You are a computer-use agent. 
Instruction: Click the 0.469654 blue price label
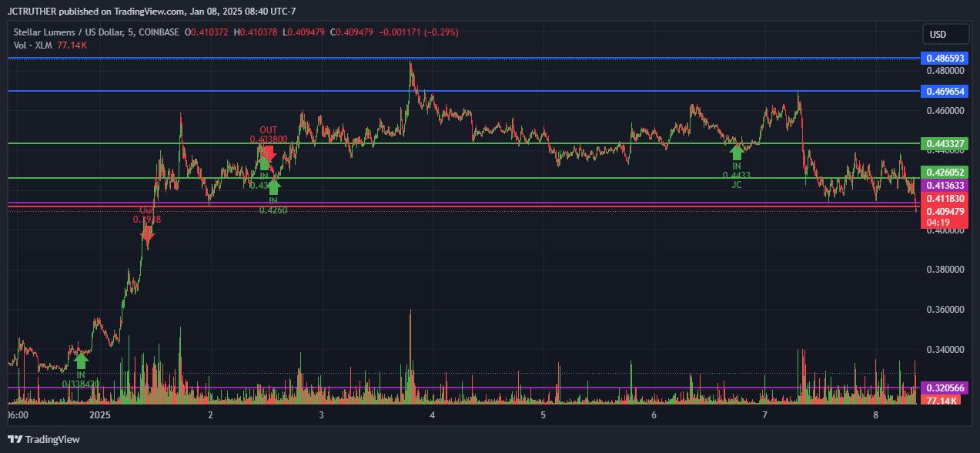point(943,92)
